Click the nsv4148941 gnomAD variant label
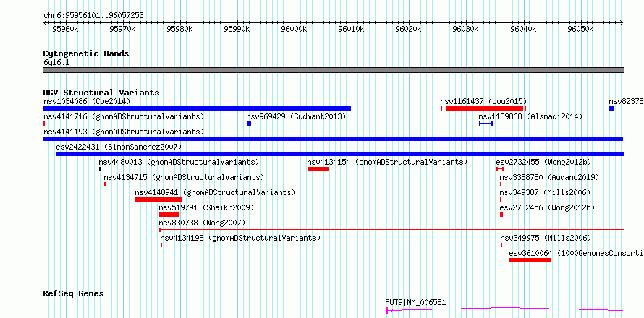The image size is (644, 318). pyautogui.click(x=215, y=192)
